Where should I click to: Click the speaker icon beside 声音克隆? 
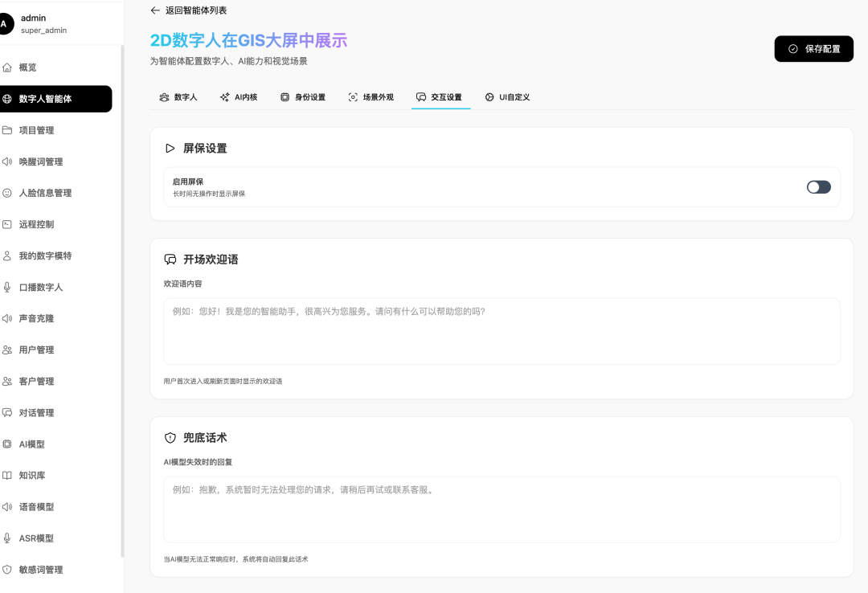click(7, 318)
